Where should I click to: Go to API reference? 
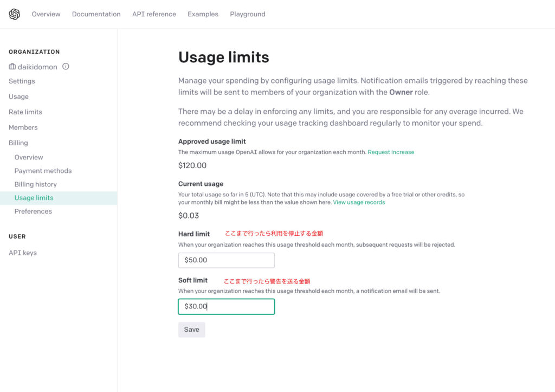[x=154, y=14]
